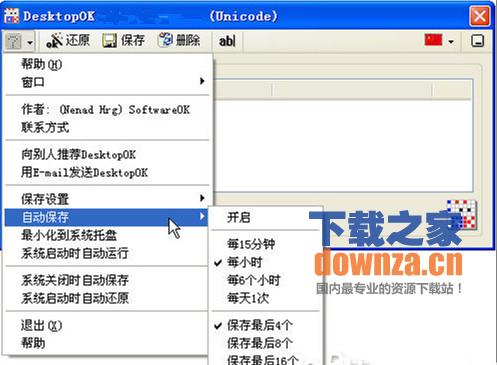Choose 向别人推荐DesktopOK
497x365 pixels.
tap(107, 154)
